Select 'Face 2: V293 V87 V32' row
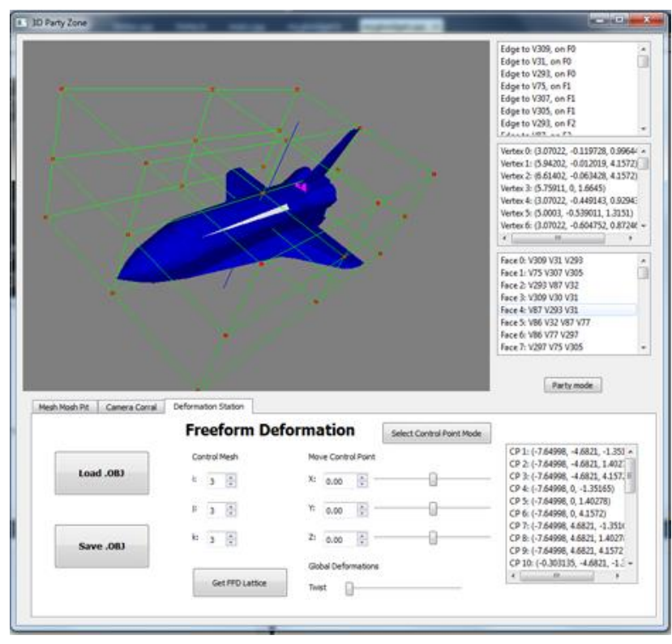 pos(568,286)
